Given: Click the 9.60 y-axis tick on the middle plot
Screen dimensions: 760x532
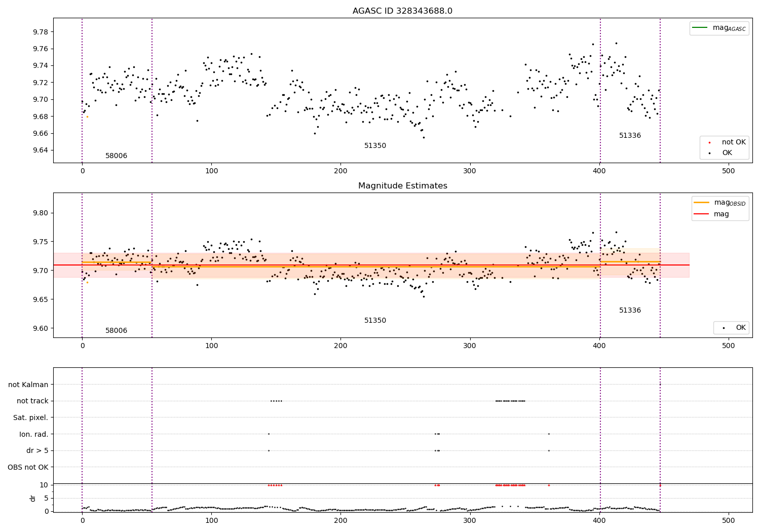Looking at the screenshot, I should pos(40,329).
